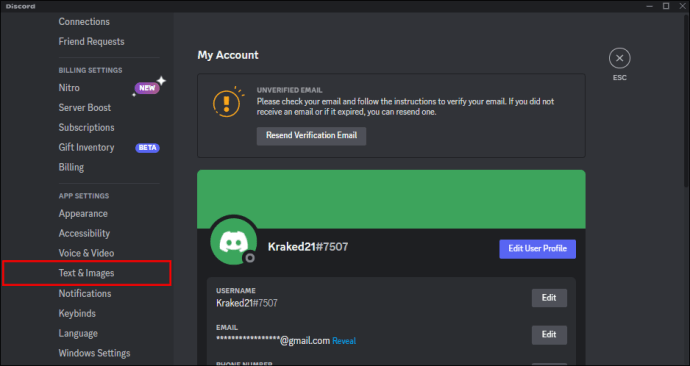Click the Nitro NEW badge
The height and width of the screenshot is (366, 690).
coord(147,88)
